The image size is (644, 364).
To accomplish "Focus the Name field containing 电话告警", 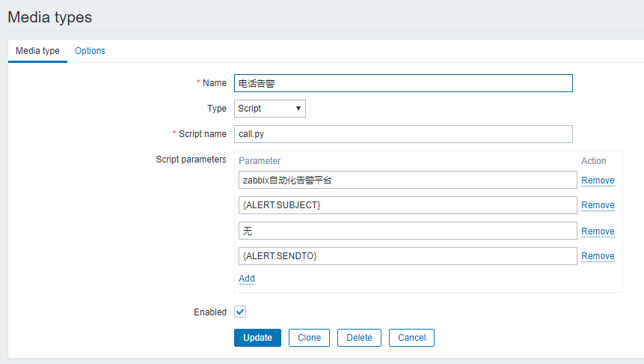I will click(403, 83).
